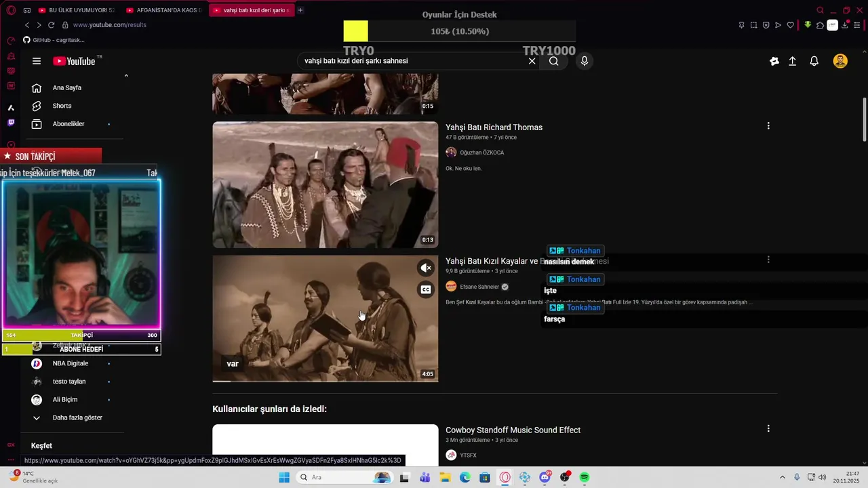Open more options for Cowboy Standoff video

768,428
